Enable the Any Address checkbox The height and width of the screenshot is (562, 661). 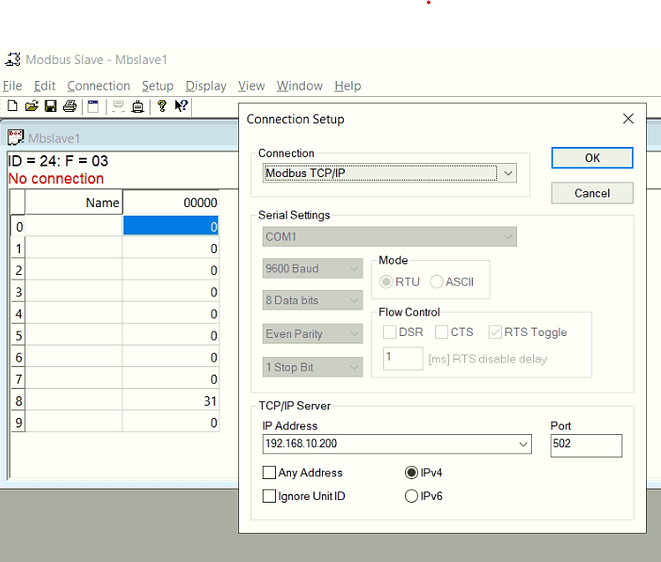(x=269, y=473)
